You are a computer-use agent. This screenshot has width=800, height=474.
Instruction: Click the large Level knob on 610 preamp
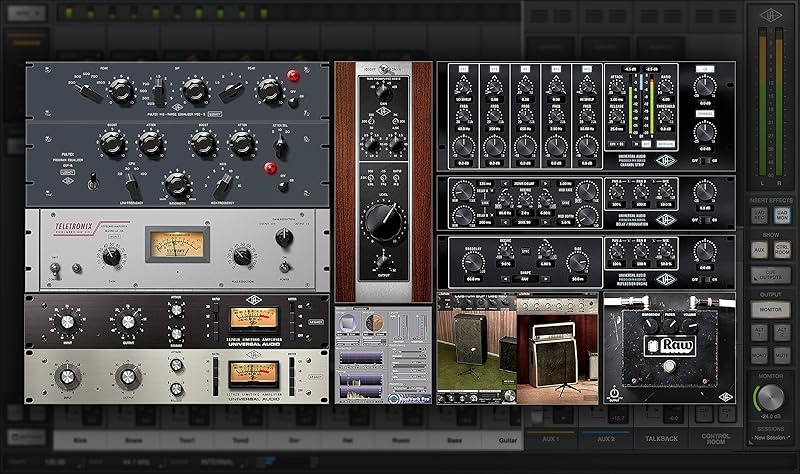pos(383,222)
